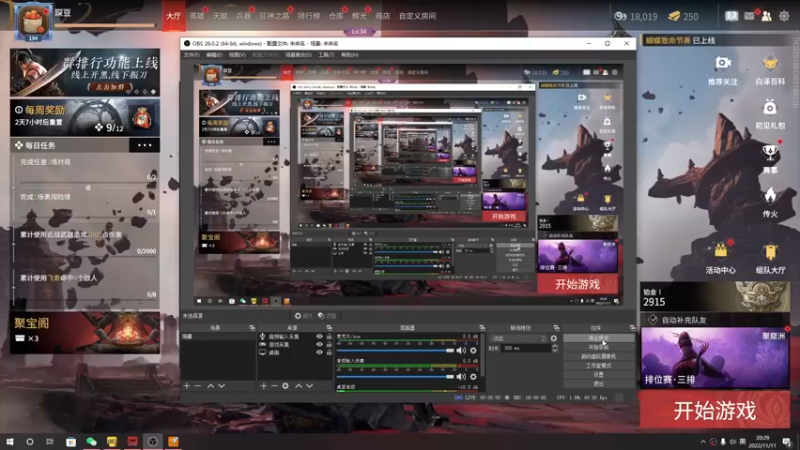Viewport: 800px width, 450px height.
Task: Pop out the 场景 dock panel
Action: [252, 328]
